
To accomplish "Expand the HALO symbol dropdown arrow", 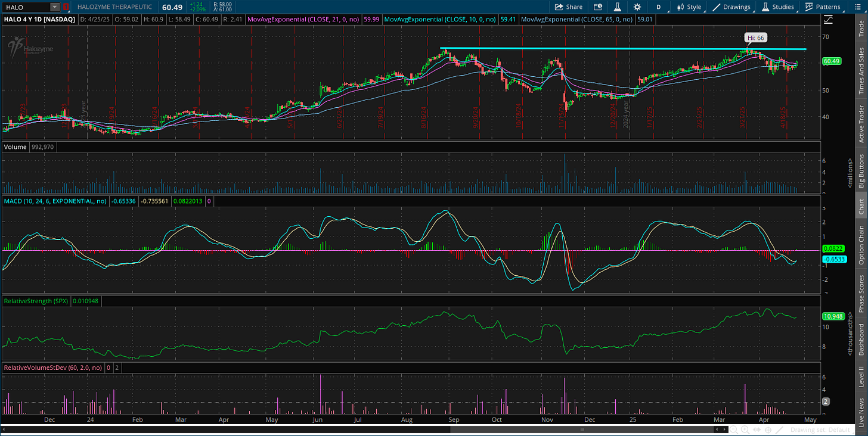I will (x=55, y=7).
